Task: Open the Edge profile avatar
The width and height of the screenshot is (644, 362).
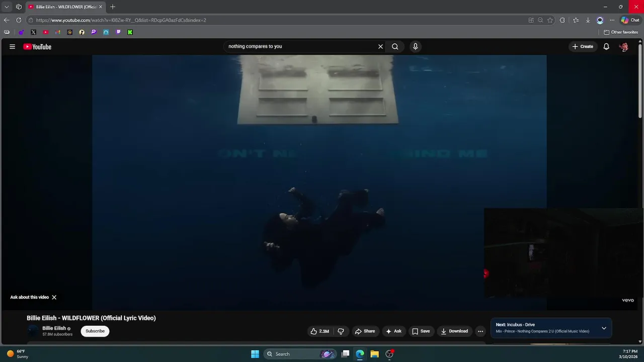Action: coord(600,20)
